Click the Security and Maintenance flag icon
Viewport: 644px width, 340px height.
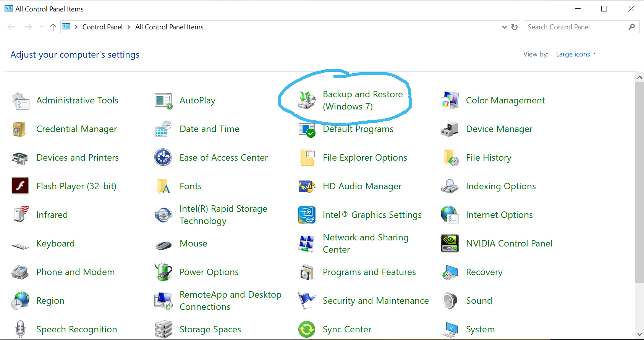point(306,301)
